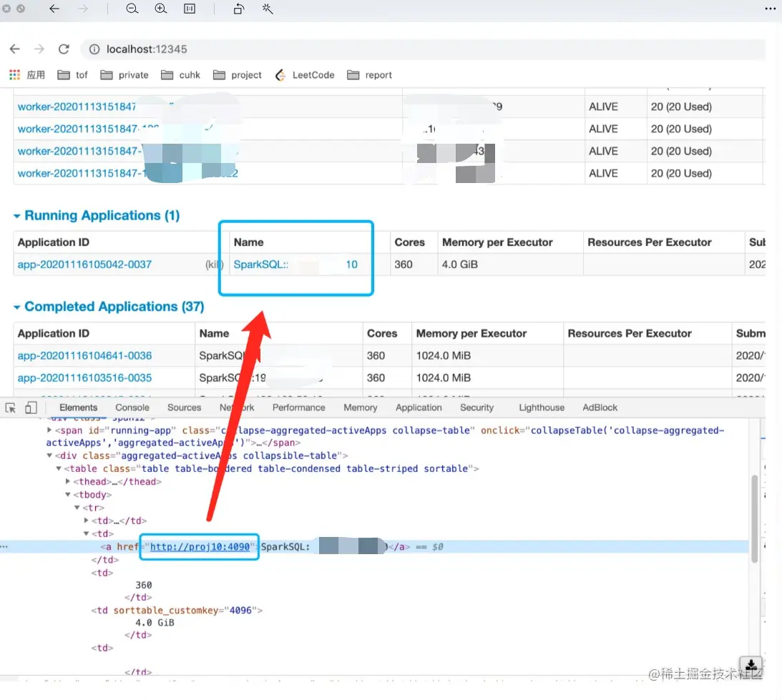Collapse the table node in DevTools
The height and width of the screenshot is (700, 782).
point(59,468)
